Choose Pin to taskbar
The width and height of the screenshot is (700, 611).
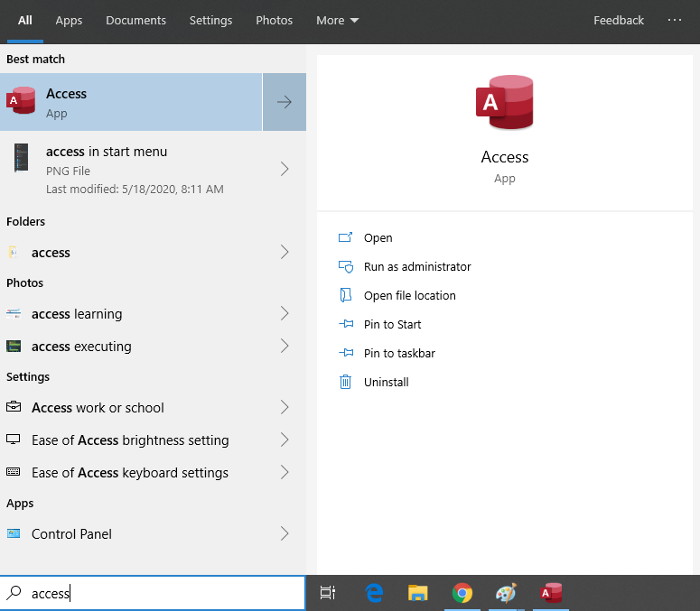[399, 353]
